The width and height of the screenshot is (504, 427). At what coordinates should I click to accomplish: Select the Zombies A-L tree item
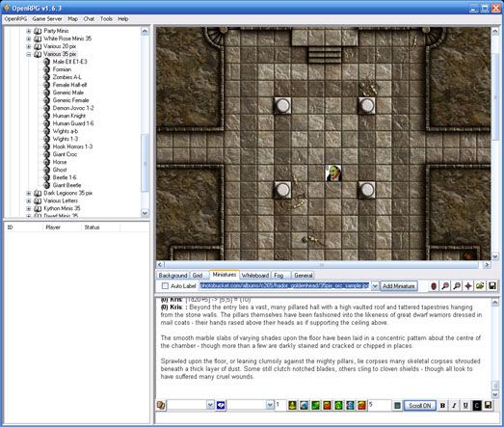point(66,77)
